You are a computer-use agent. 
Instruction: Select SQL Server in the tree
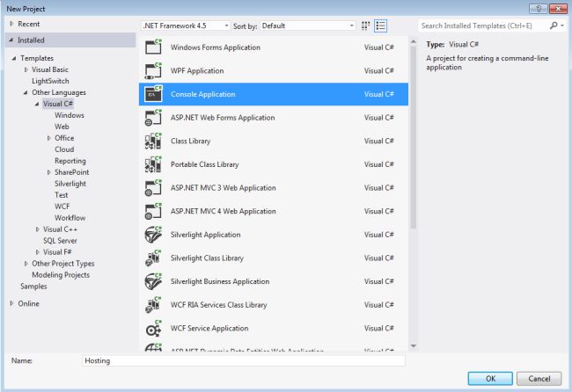pyautogui.click(x=60, y=241)
